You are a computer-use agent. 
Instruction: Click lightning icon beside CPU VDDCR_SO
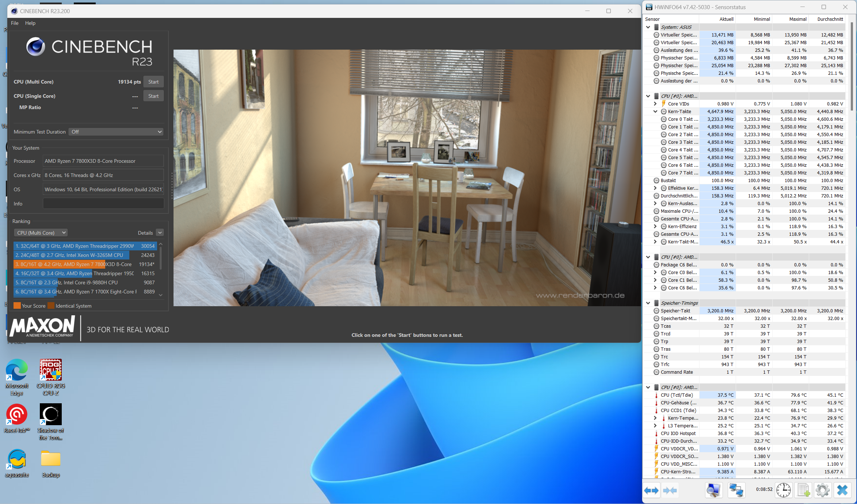656,456
